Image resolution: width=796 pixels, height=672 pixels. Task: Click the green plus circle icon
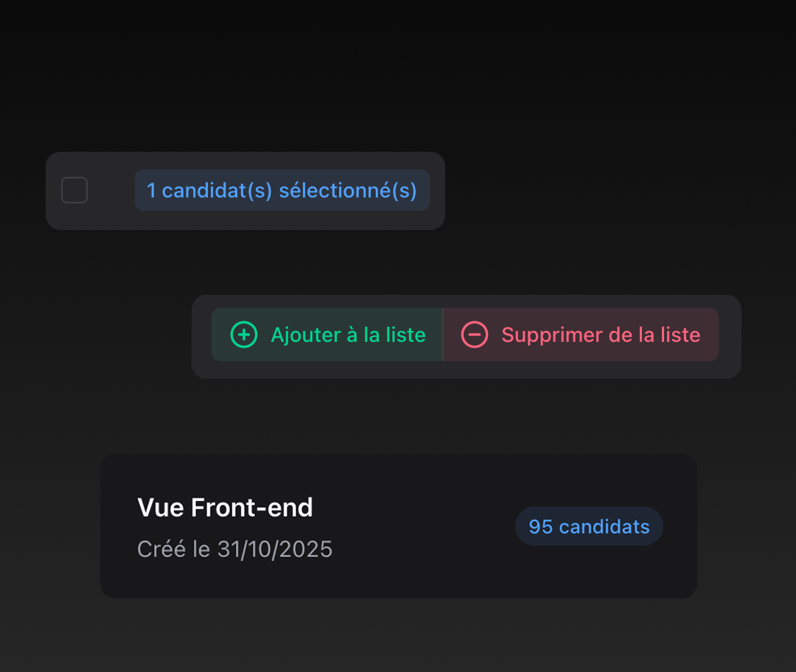click(244, 335)
